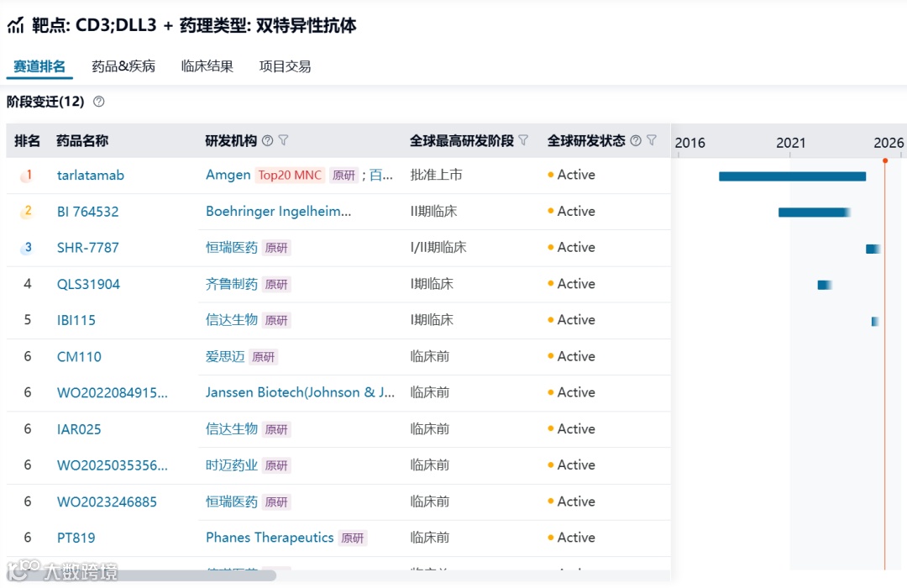Open the SHR-7787 drug link

[87, 248]
